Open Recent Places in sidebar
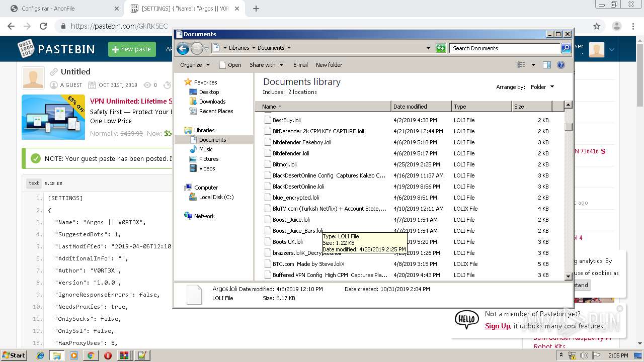The height and width of the screenshot is (362, 644). pos(216,111)
